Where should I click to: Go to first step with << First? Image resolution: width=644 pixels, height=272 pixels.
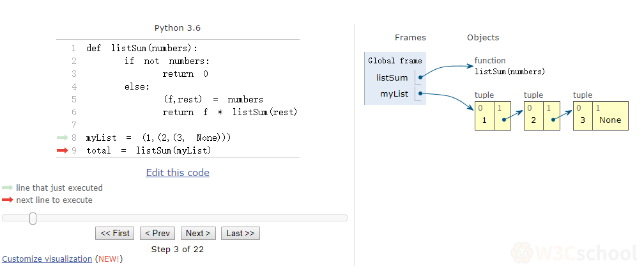tap(115, 234)
